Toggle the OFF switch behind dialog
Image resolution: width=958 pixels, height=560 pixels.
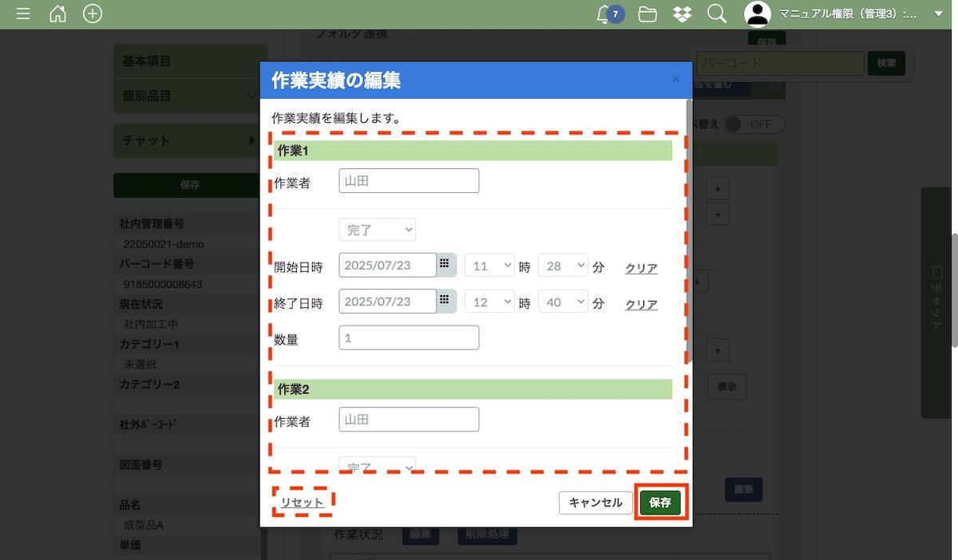[x=753, y=124]
